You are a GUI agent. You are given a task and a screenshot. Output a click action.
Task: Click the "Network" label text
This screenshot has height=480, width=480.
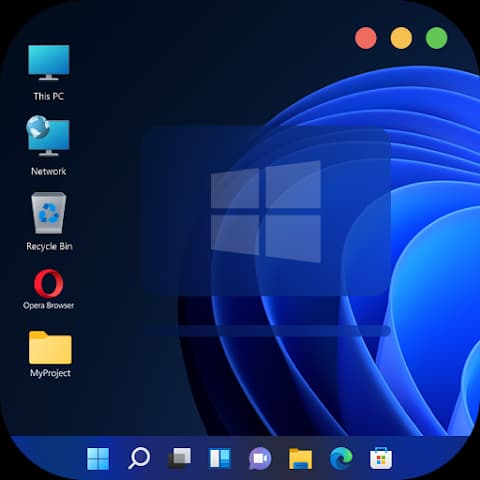click(x=49, y=171)
